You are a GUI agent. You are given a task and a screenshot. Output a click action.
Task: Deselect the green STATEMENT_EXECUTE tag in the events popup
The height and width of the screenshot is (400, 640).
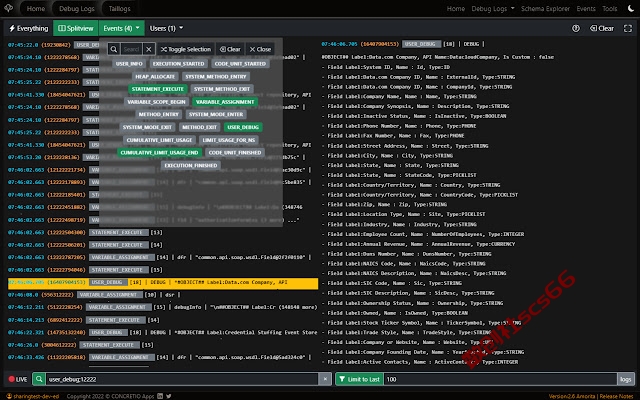coord(158,89)
